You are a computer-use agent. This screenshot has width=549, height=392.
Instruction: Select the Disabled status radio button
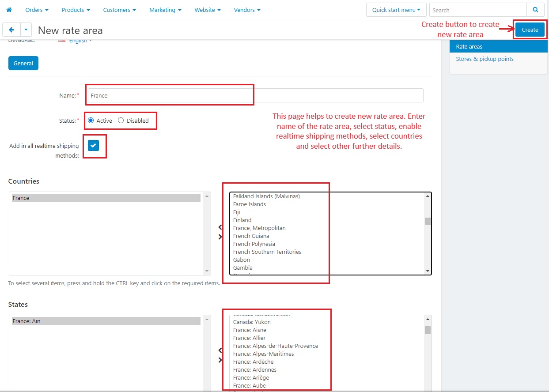(121, 121)
